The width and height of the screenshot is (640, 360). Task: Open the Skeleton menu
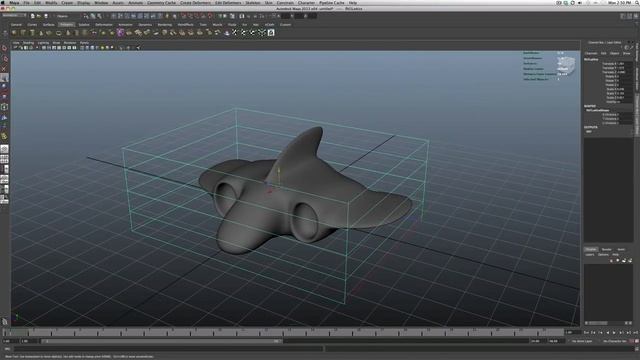coord(252,2)
